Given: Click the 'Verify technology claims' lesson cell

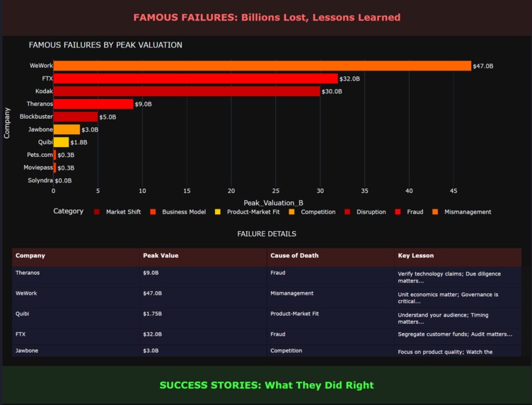Looking at the screenshot, I should coord(458,277).
